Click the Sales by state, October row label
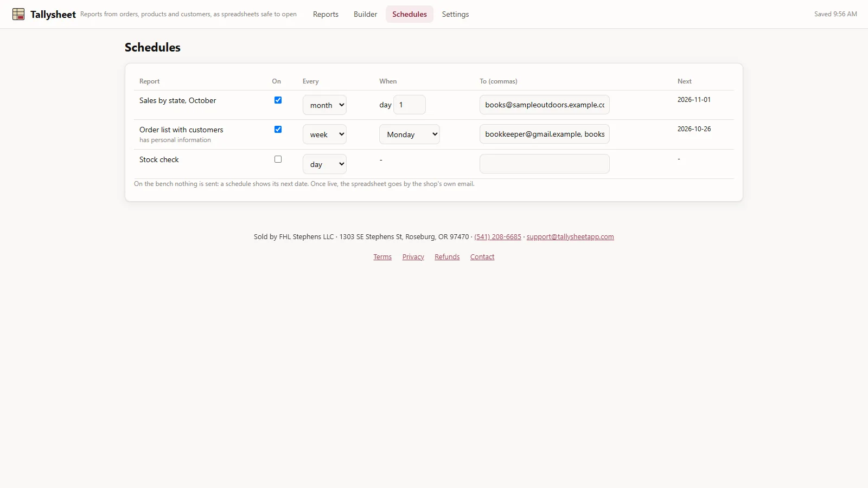868x488 pixels. click(x=177, y=100)
